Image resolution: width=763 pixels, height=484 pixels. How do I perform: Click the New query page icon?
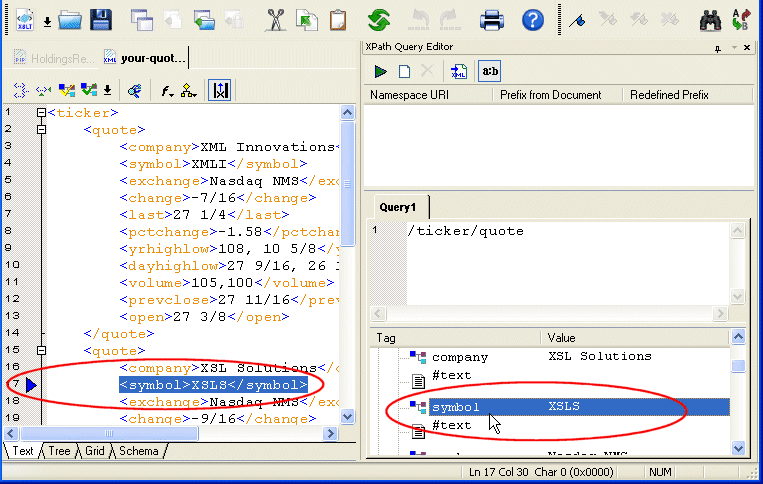tap(404, 71)
